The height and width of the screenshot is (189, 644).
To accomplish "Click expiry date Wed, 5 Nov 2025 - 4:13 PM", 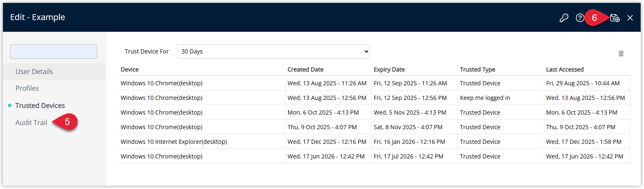I will click(x=410, y=112).
